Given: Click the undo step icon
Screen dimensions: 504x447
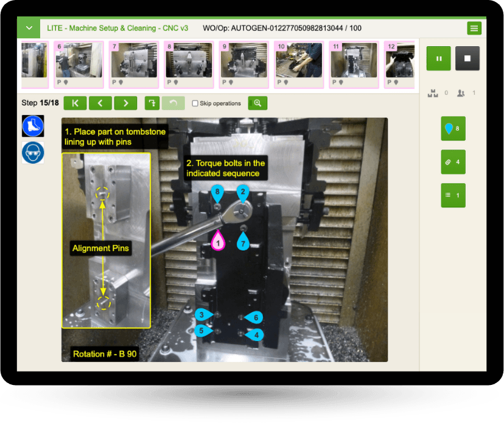Looking at the screenshot, I should point(173,103).
